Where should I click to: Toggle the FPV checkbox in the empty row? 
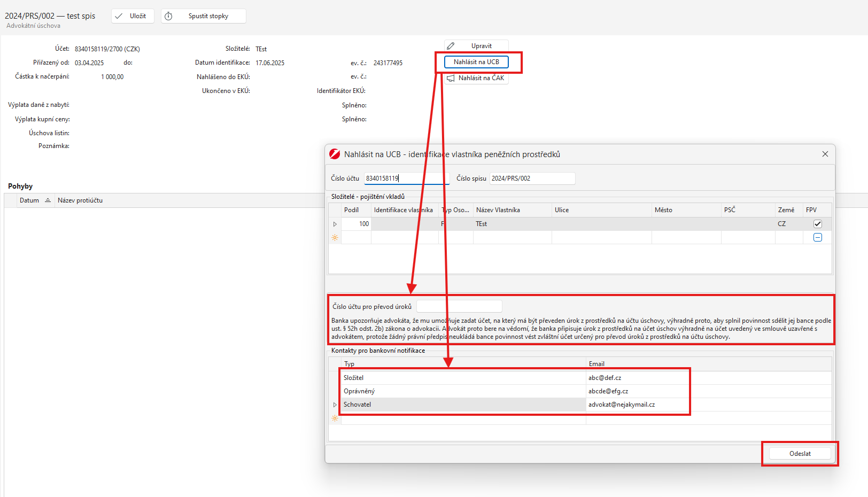(817, 237)
